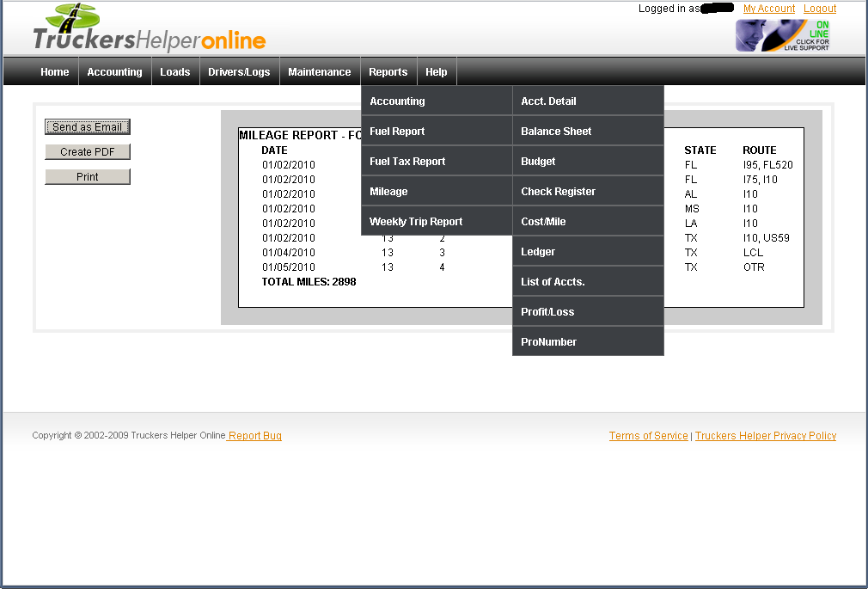Print the mileage report
This screenshot has height=589, width=868.
[x=88, y=177]
